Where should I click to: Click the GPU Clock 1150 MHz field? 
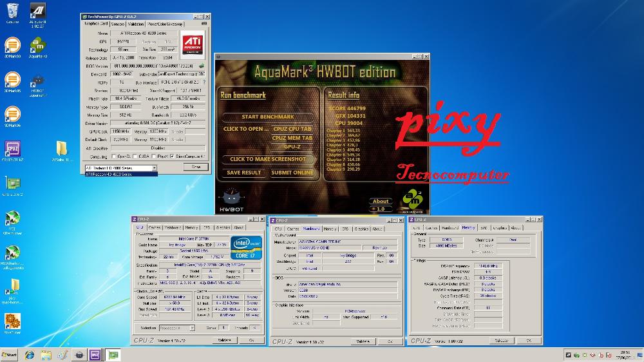pyautogui.click(x=120, y=131)
